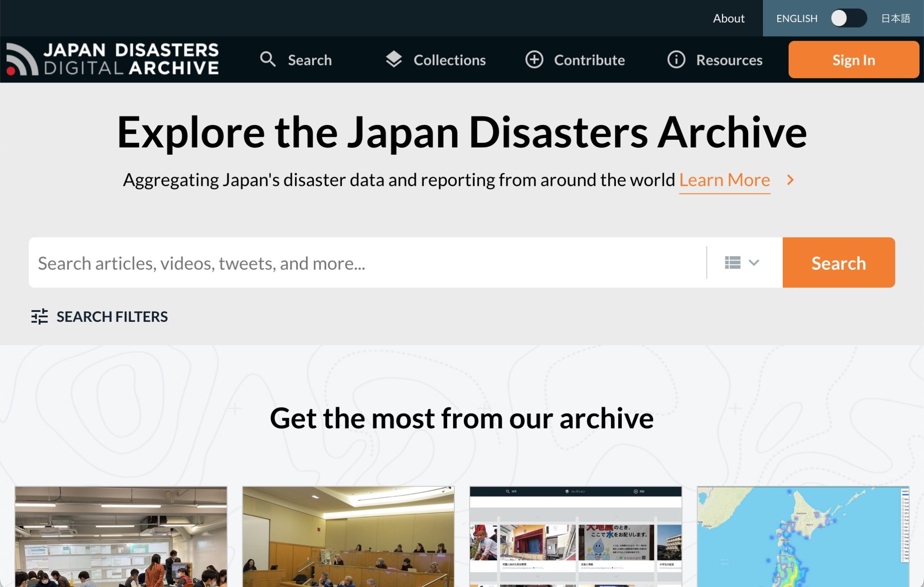Open the About link in top bar

[729, 18]
